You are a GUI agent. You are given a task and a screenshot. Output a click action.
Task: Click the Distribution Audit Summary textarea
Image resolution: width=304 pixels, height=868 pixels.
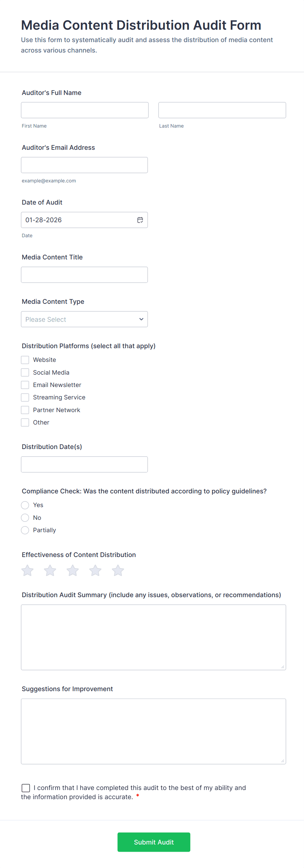(153, 637)
